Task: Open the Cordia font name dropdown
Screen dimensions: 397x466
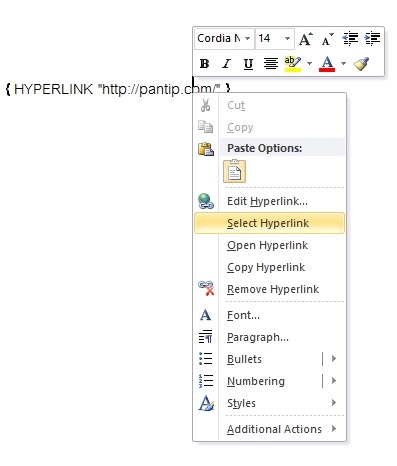Action: pyautogui.click(x=247, y=38)
